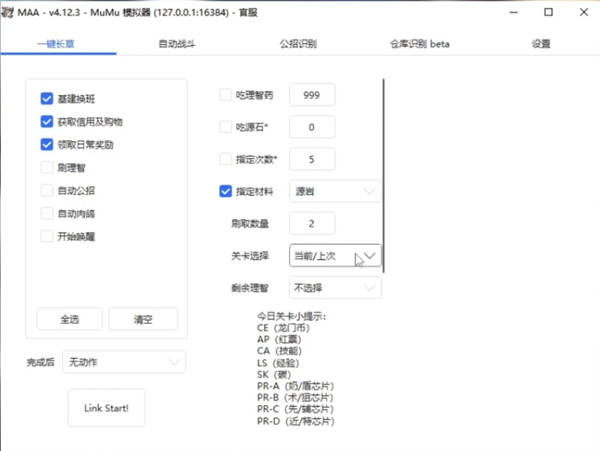Click the MAA app icon in title bar
The width and height of the screenshot is (600, 451).
click(9, 11)
